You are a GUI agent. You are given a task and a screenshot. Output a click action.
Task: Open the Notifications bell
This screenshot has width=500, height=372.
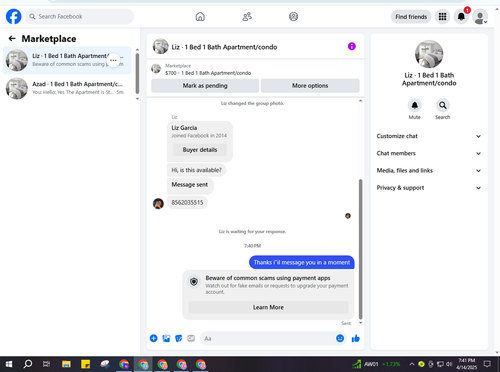click(x=461, y=16)
